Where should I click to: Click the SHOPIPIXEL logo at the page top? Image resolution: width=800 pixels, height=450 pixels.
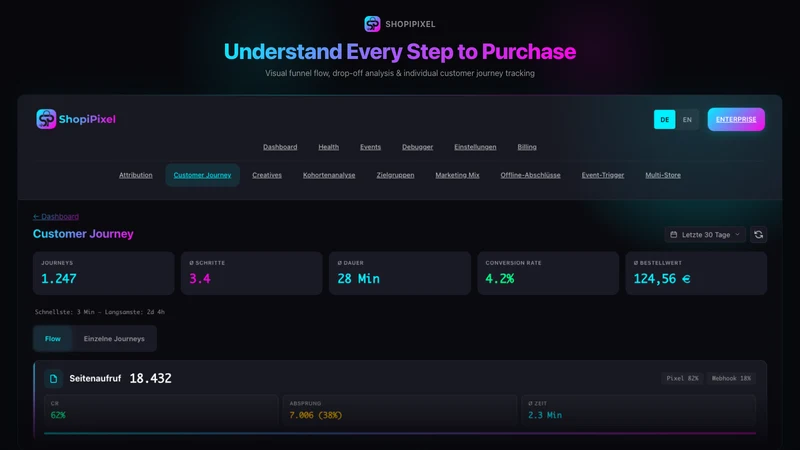click(399, 24)
